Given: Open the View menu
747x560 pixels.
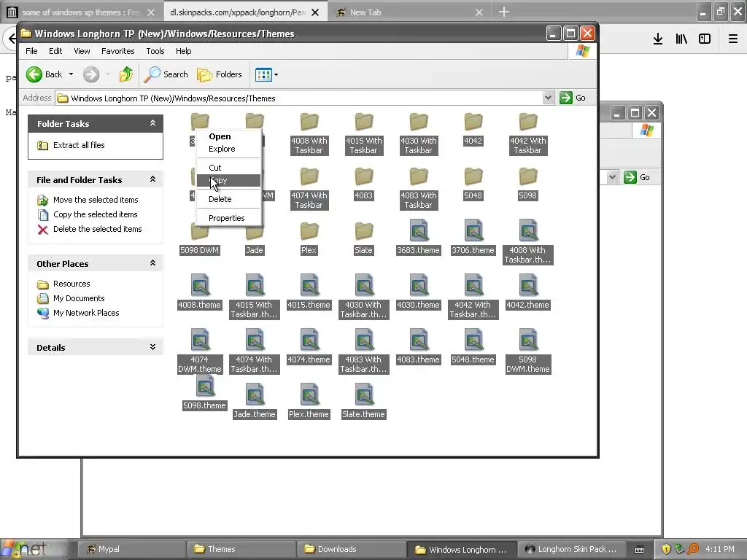Looking at the screenshot, I should coord(82,51).
